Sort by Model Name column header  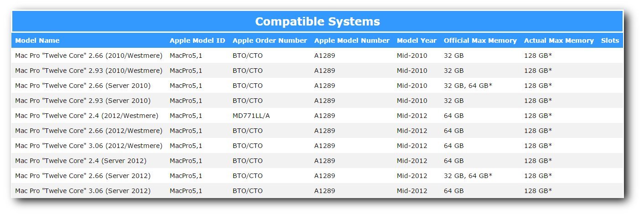tap(37, 41)
